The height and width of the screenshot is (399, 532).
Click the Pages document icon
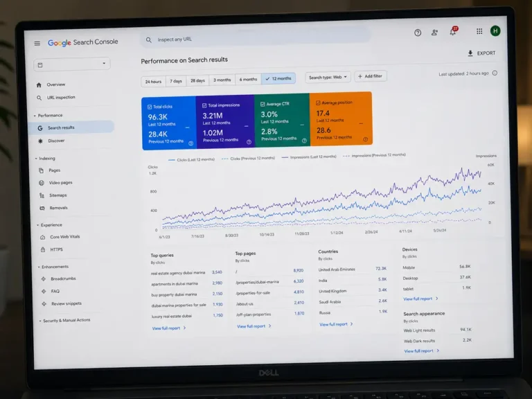pyautogui.click(x=41, y=170)
